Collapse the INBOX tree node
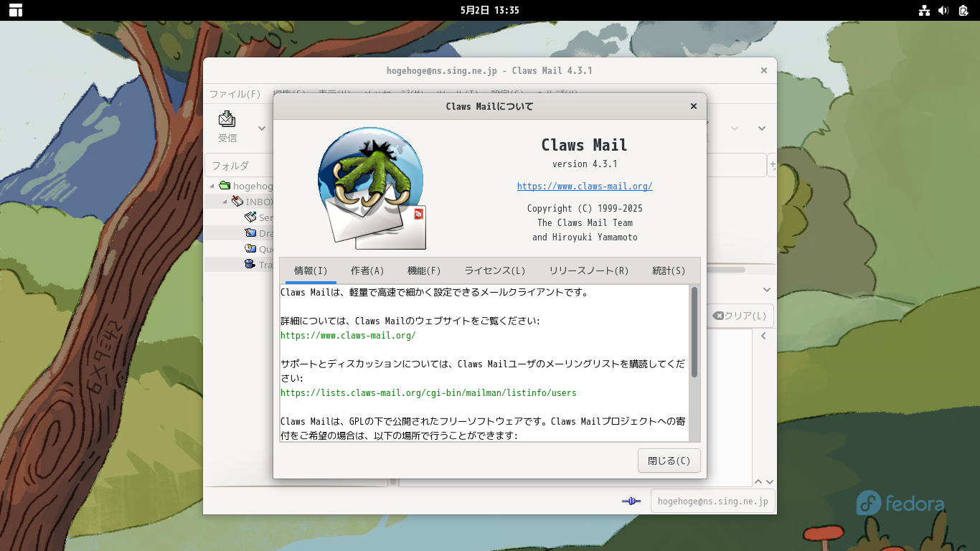980x551 pixels. (x=225, y=202)
